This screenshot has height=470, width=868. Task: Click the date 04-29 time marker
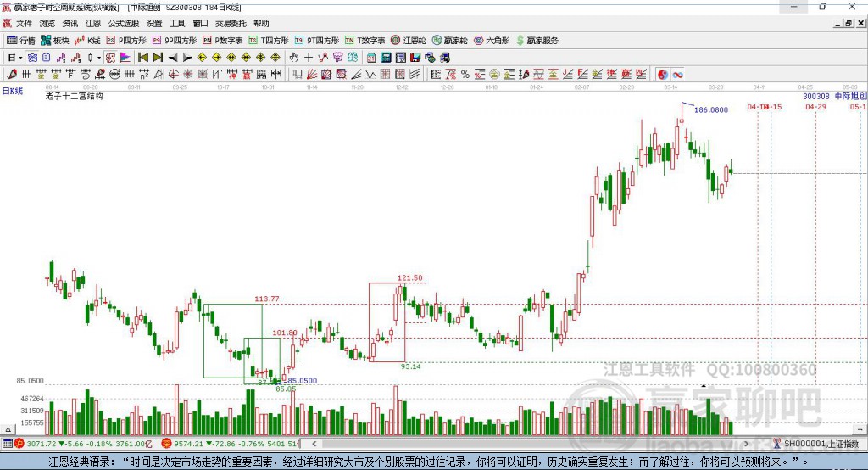point(815,106)
